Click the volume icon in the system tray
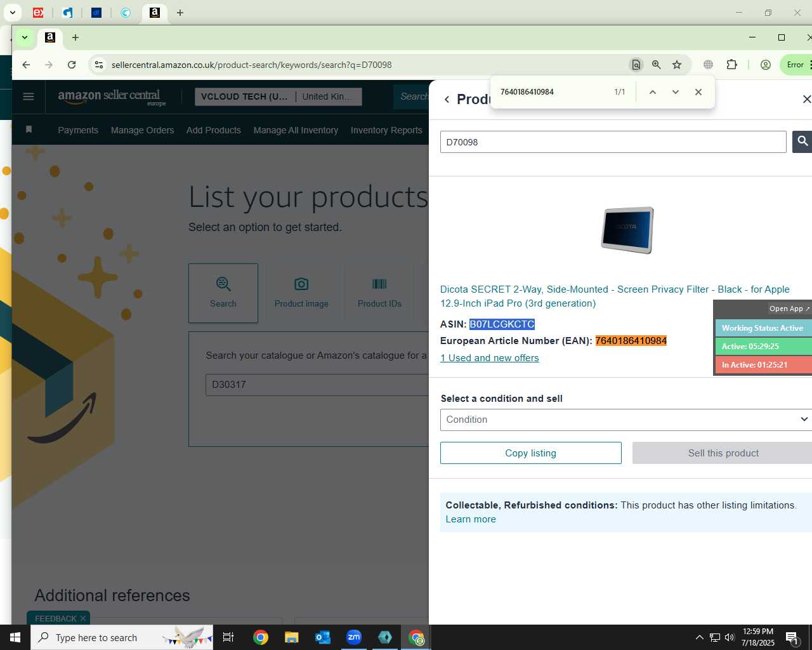This screenshot has height=650, width=812. 730,637
